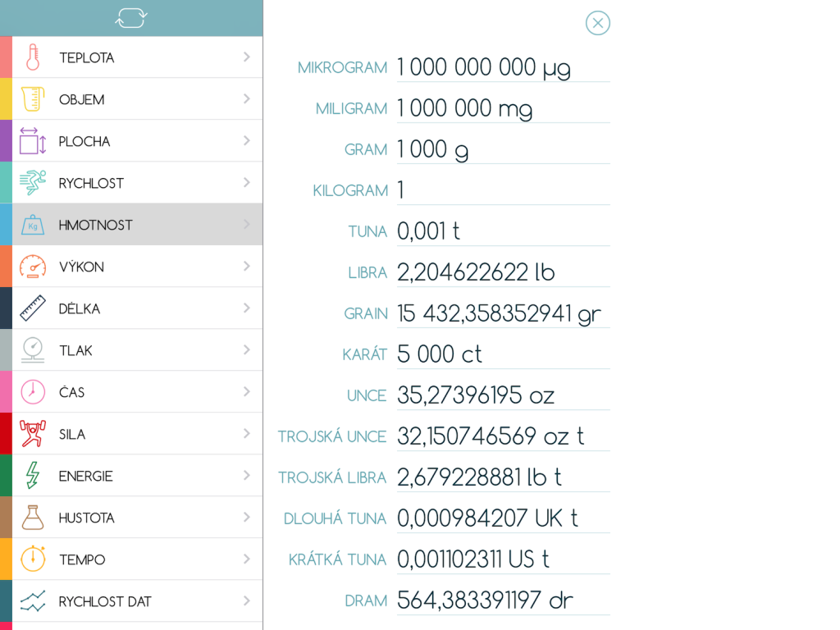Tap the MIKROGRAM unit label
Viewport: 840px width, 630px height.
(x=342, y=67)
